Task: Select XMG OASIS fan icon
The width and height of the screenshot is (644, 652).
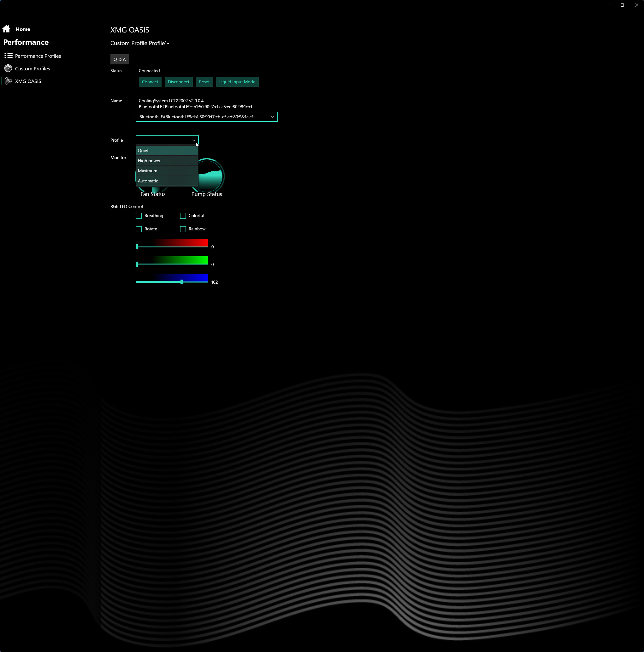Action: tap(9, 81)
